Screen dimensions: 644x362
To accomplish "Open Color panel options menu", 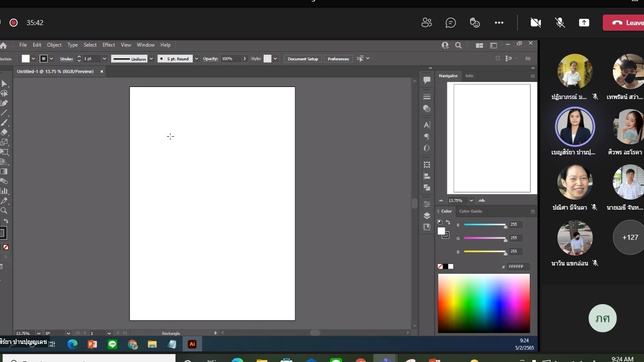I will (x=532, y=211).
